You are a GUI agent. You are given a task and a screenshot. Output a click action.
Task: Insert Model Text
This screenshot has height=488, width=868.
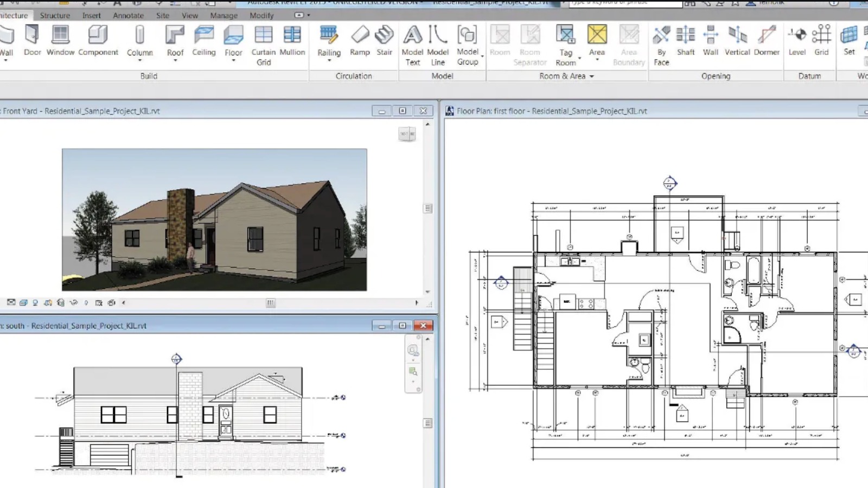click(412, 46)
